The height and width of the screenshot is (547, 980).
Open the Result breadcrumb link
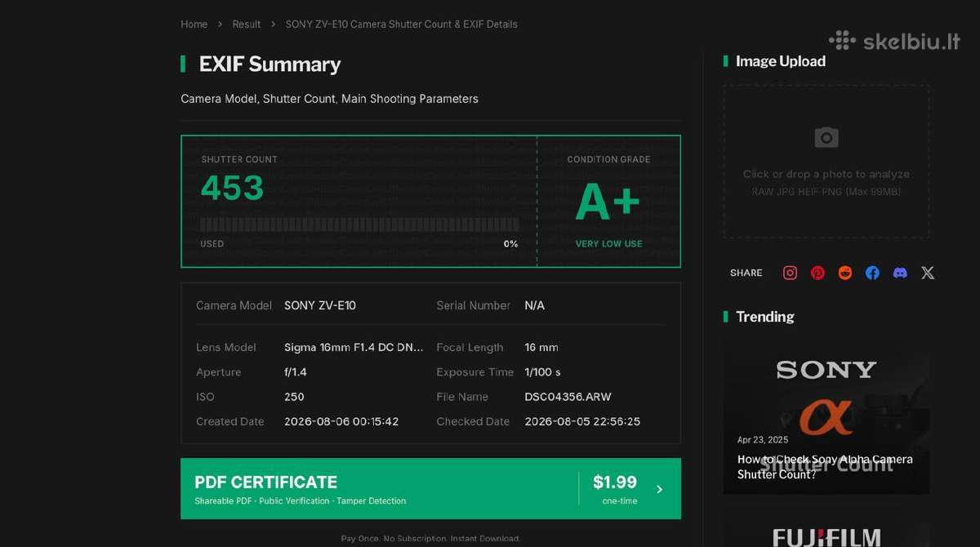[x=247, y=24]
